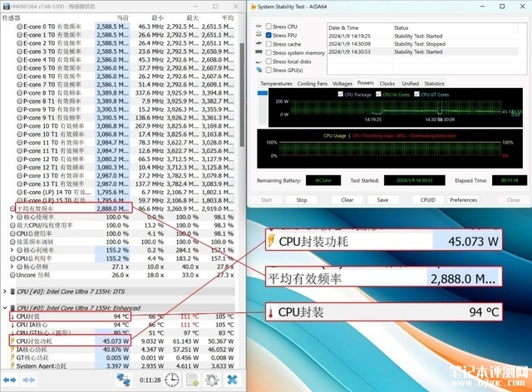The image size is (532, 392).
Task: Toggle the CPU IA Cores graph checkbox
Action: (379, 95)
